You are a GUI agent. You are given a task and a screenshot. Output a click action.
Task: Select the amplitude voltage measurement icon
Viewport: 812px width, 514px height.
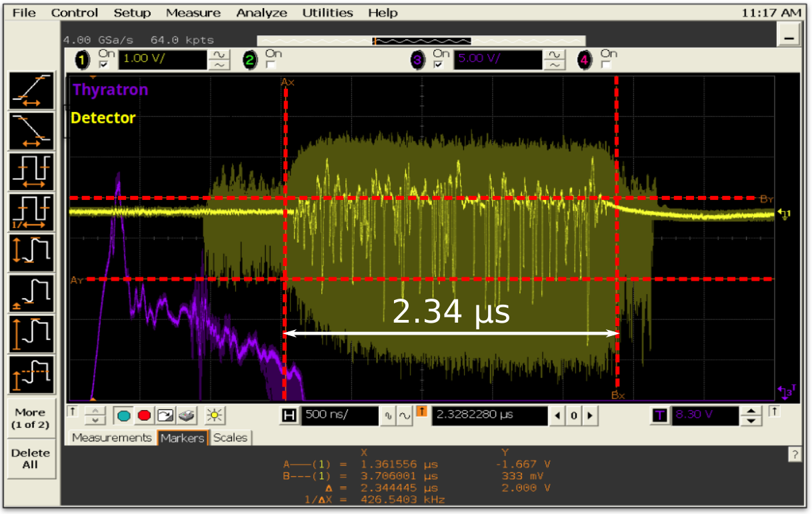pos(31,335)
